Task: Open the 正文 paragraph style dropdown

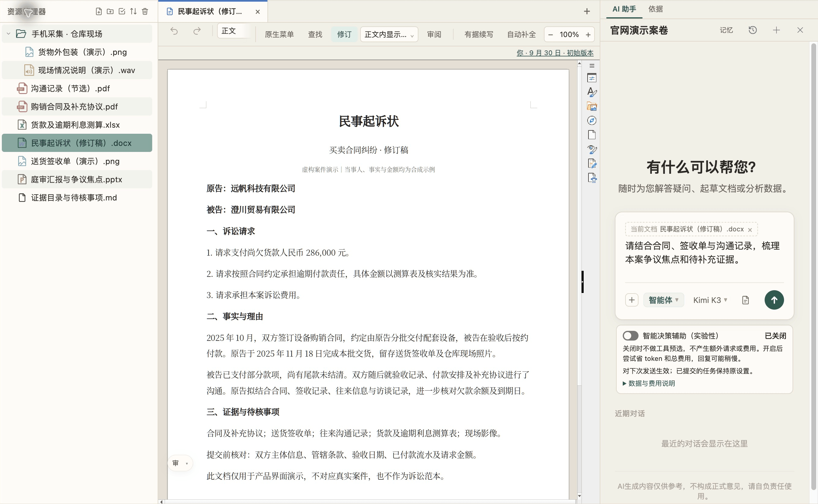Action: pos(234,31)
